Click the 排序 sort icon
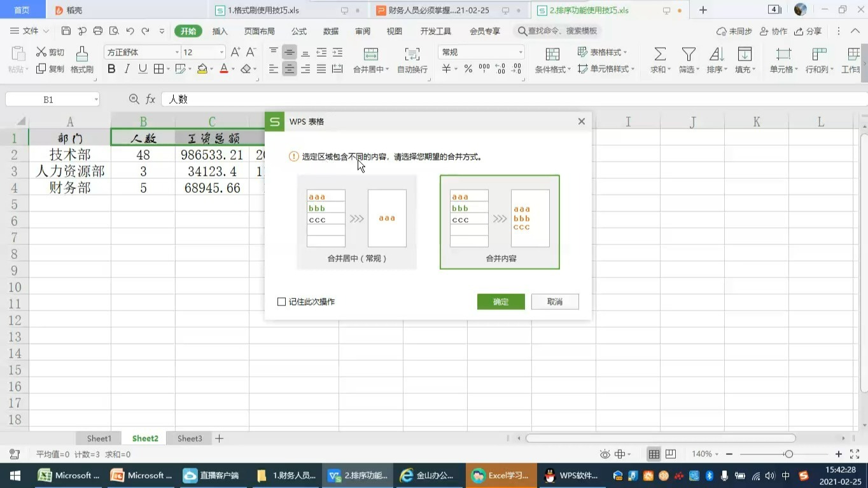The height and width of the screenshot is (488, 868). point(716,55)
